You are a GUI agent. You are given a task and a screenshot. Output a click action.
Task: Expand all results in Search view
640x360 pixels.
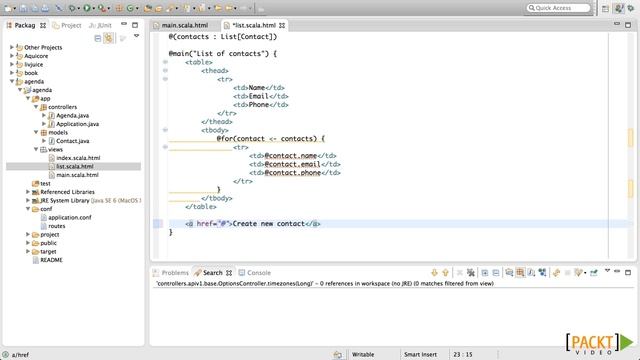pyautogui.click(x=484, y=272)
